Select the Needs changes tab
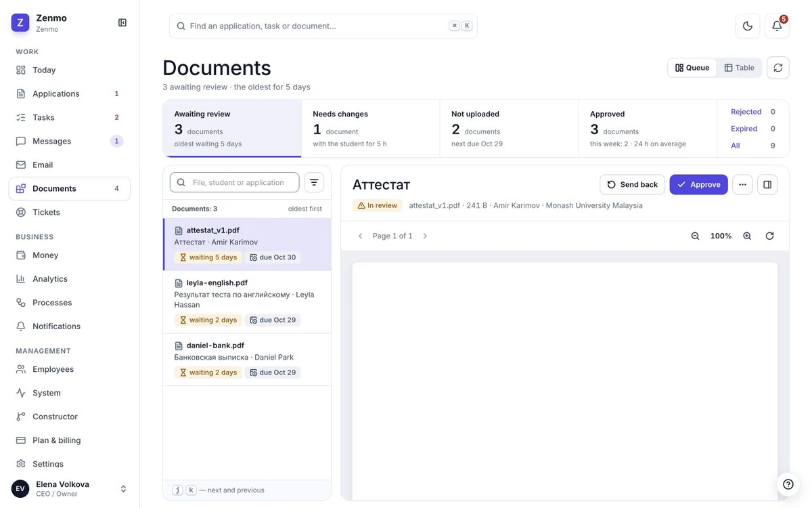Viewport: 812px width, 508px height. pos(371,129)
